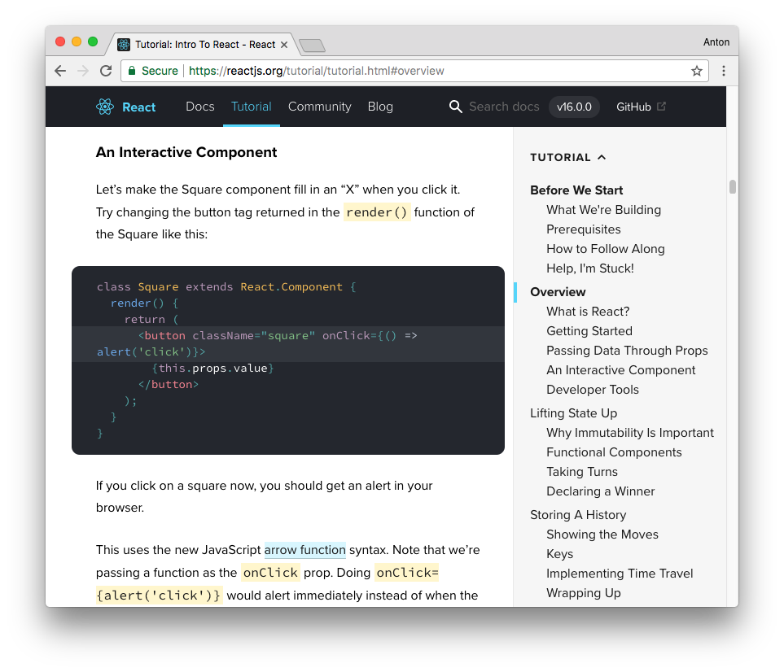Click the React home text link
Viewport: 784px width, 672px height.
click(x=139, y=107)
